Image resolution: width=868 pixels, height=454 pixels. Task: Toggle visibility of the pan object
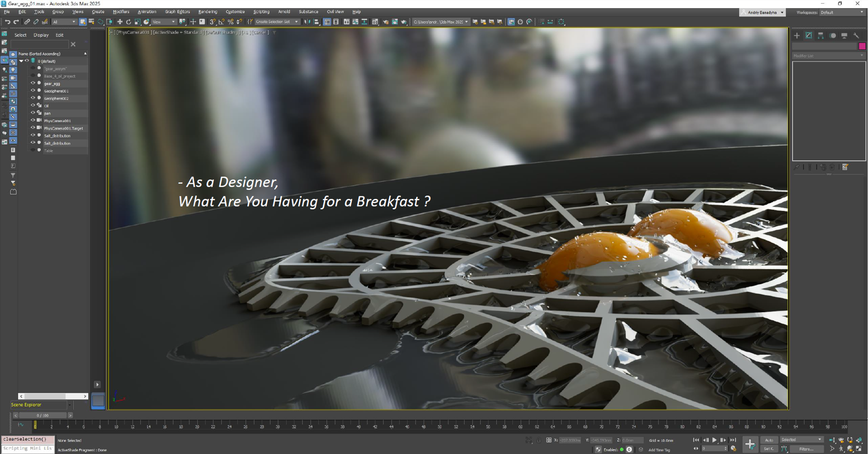click(33, 113)
